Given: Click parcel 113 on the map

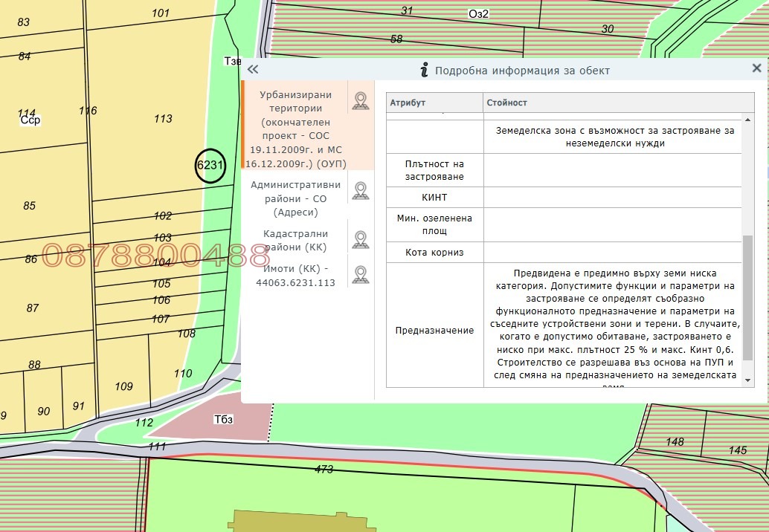Looking at the screenshot, I should 163,119.
